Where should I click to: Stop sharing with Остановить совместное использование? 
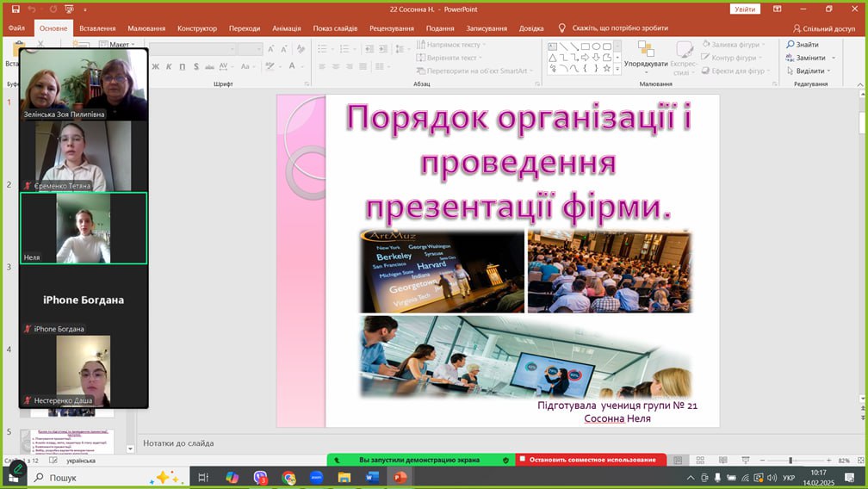coord(592,460)
